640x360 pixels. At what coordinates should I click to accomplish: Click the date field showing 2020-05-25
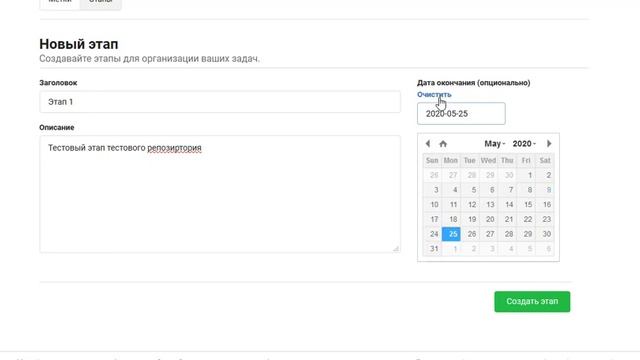(x=461, y=113)
